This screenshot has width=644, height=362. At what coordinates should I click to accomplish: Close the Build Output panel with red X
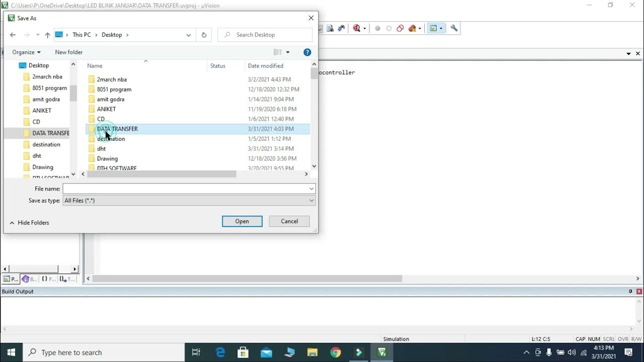click(x=639, y=292)
